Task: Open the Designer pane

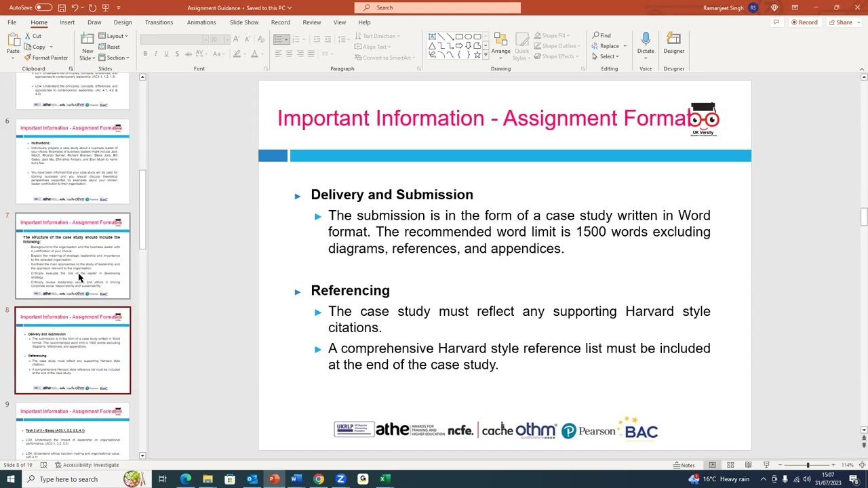Action: tap(673, 44)
